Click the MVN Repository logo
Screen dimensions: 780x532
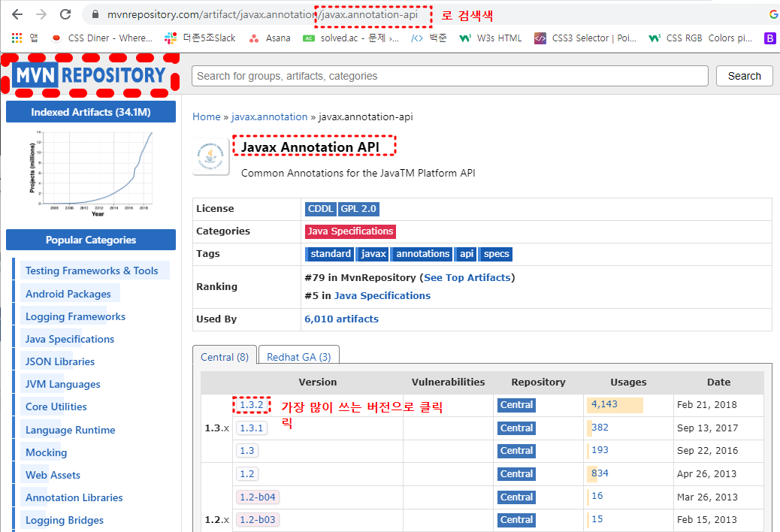pos(90,75)
